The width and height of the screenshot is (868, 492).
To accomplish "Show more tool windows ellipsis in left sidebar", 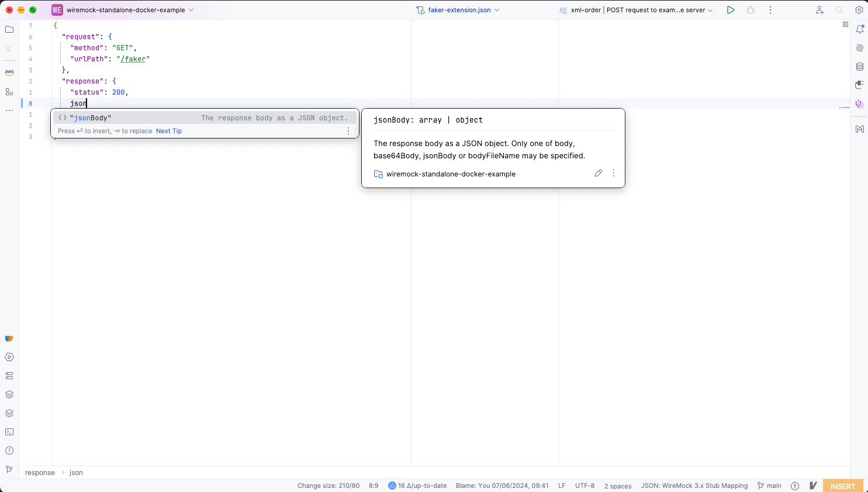I will (x=9, y=110).
